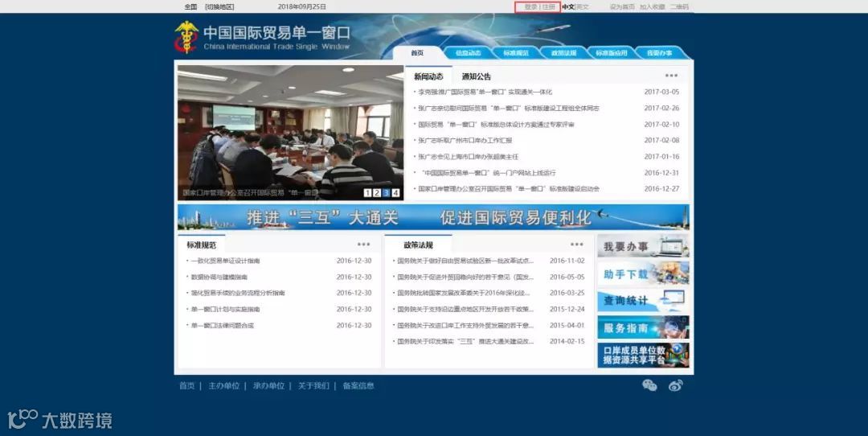The height and width of the screenshot is (436, 868).
Task: Switch to the 通知公告 panel tab
Action: coord(476,76)
